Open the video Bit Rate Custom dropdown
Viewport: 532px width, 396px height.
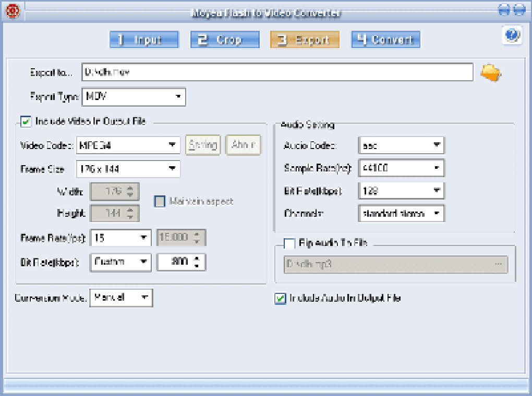pyautogui.click(x=120, y=262)
